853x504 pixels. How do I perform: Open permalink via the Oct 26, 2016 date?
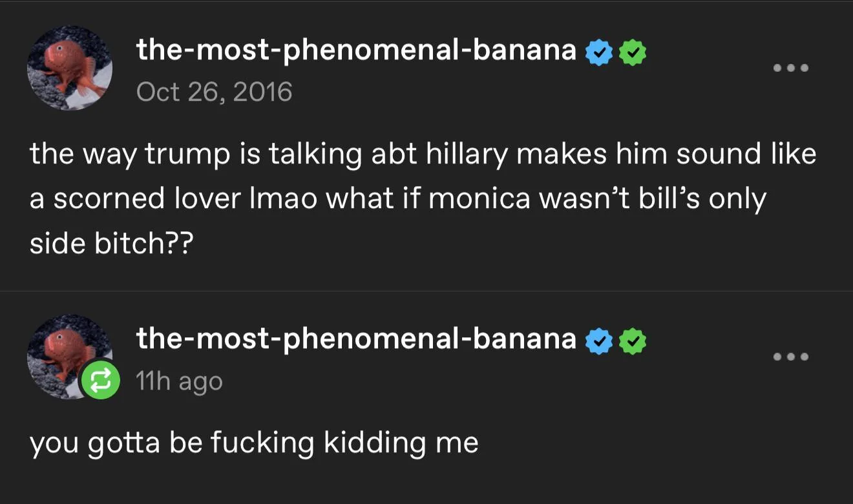click(214, 92)
